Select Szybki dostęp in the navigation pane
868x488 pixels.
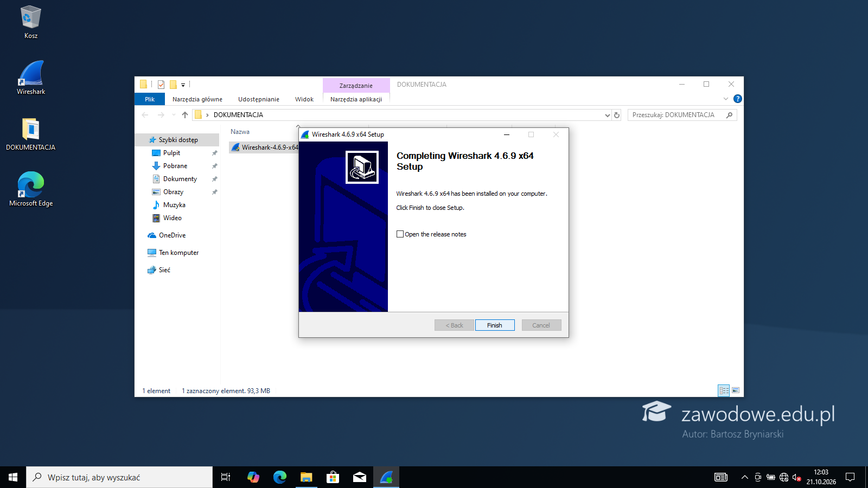click(178, 140)
